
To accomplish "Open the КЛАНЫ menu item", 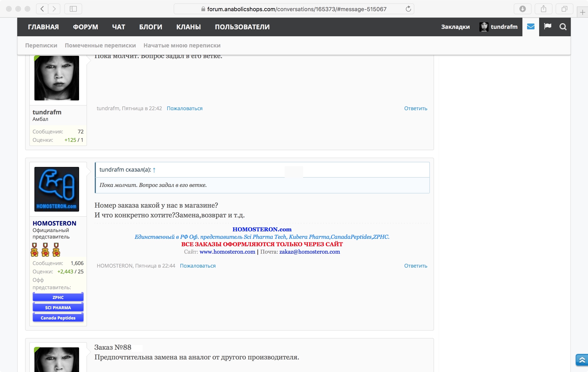I will (x=188, y=27).
